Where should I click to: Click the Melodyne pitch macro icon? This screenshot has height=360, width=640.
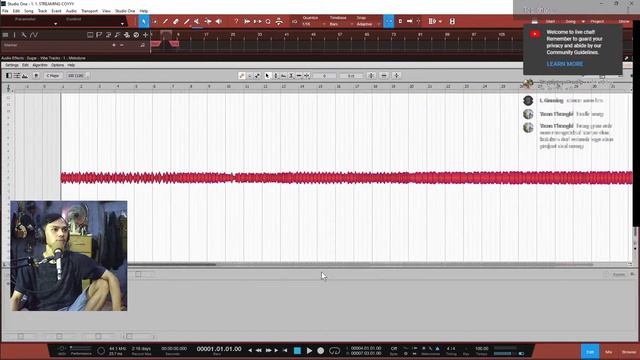[x=371, y=76]
